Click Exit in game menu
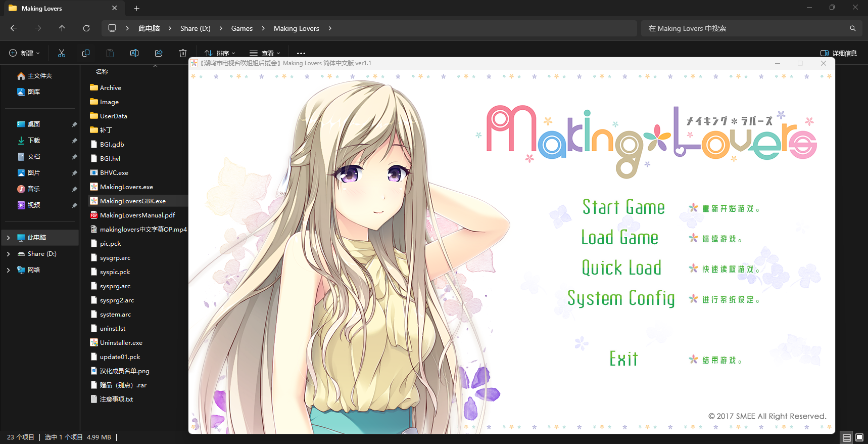 623,359
